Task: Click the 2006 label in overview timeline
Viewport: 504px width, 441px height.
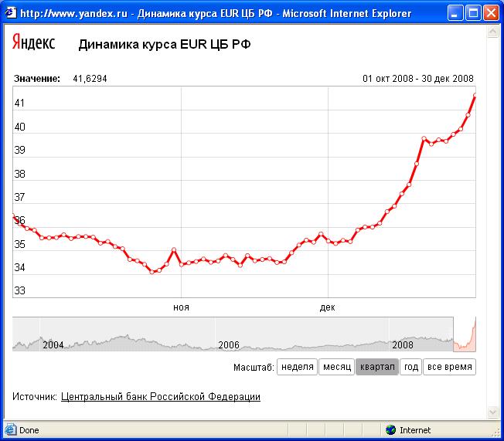Action: 229,345
